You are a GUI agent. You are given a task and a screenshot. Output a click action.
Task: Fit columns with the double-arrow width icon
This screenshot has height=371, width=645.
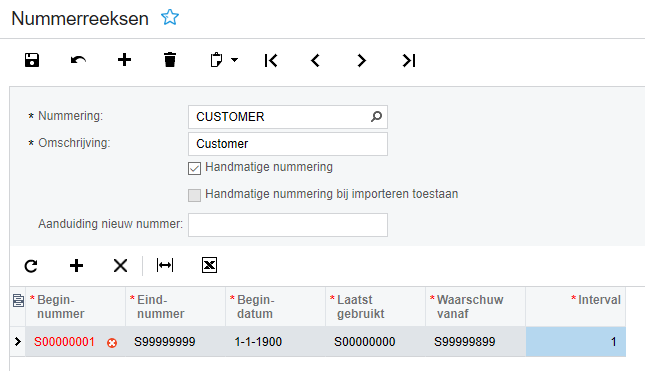pyautogui.click(x=165, y=265)
